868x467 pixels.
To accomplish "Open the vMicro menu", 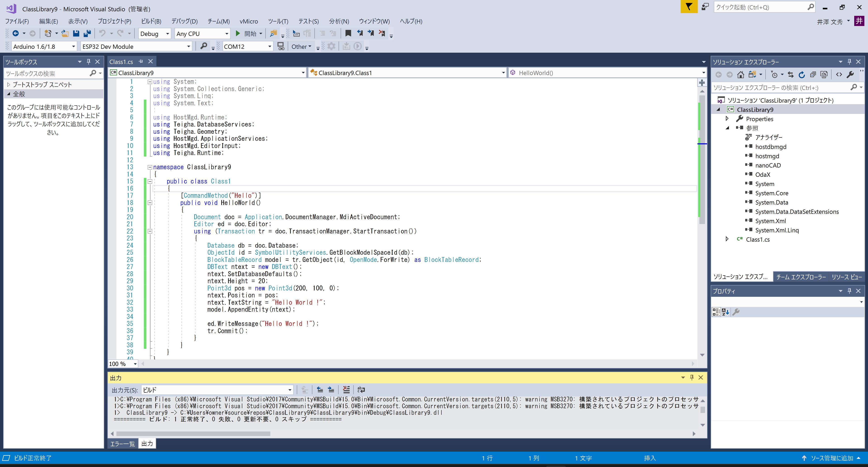I will coord(249,21).
